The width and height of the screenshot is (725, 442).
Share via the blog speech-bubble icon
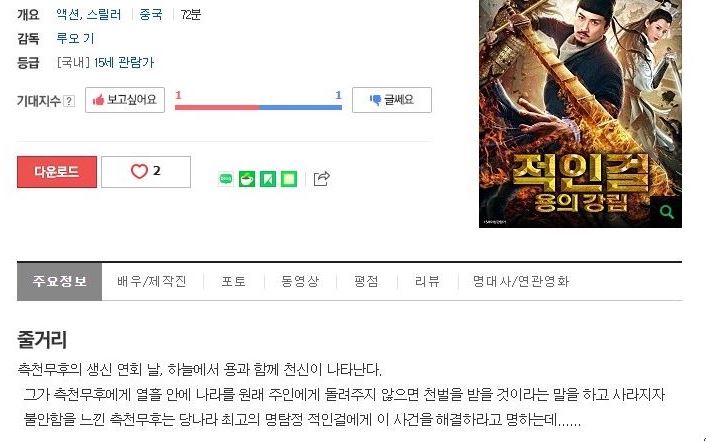226,178
